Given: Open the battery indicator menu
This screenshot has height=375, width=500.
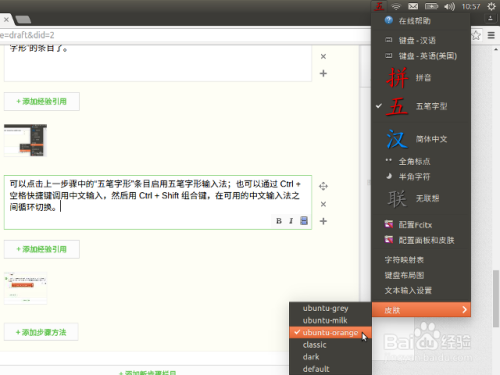Looking at the screenshot, I should click(x=431, y=6).
